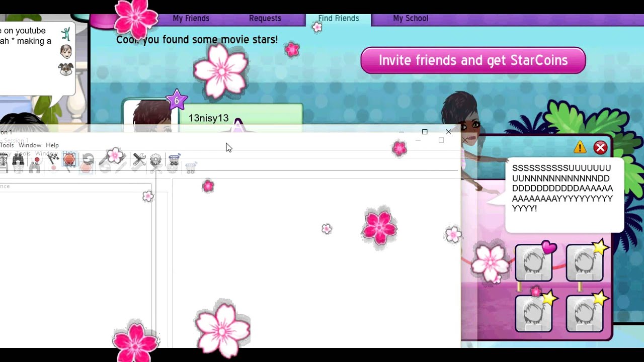This screenshot has height=362, width=644.
Task: Click the grey refresh arrow toolbar icon
Action: (x=88, y=160)
